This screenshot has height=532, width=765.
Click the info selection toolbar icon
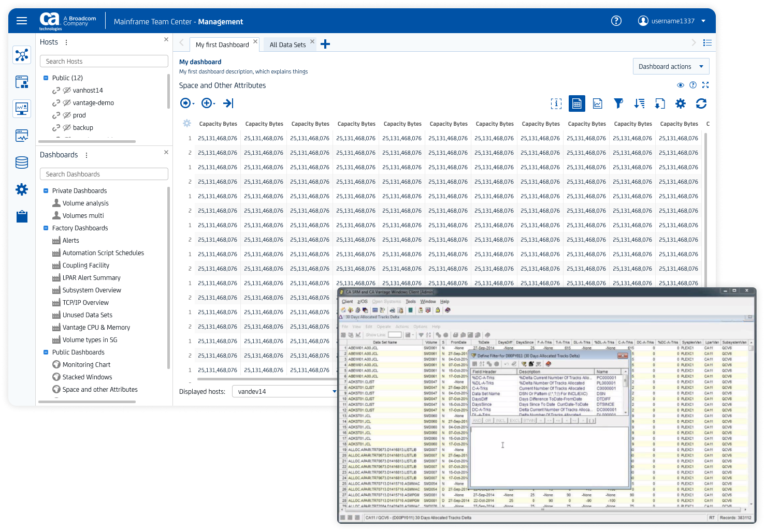[x=556, y=104]
